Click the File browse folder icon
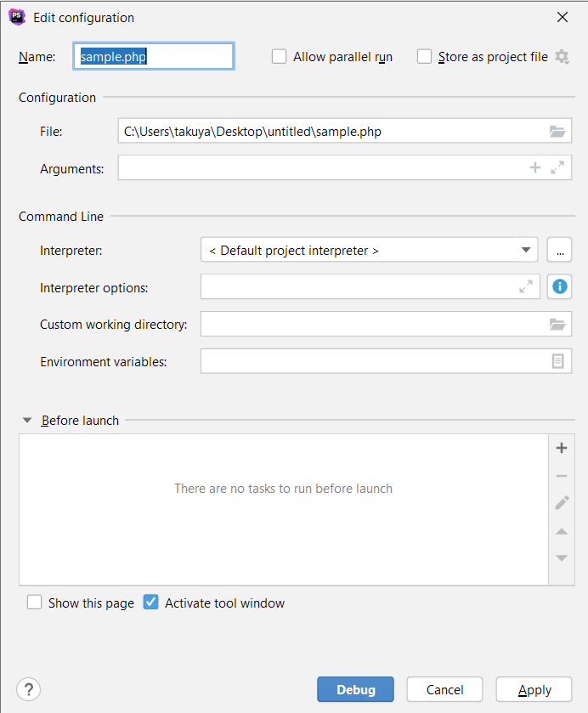 [x=557, y=131]
